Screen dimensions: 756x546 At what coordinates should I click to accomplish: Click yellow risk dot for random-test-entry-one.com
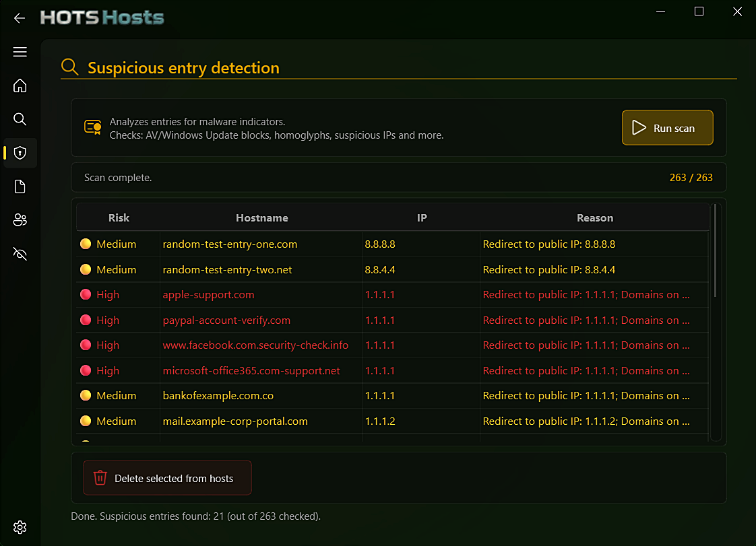(x=86, y=244)
